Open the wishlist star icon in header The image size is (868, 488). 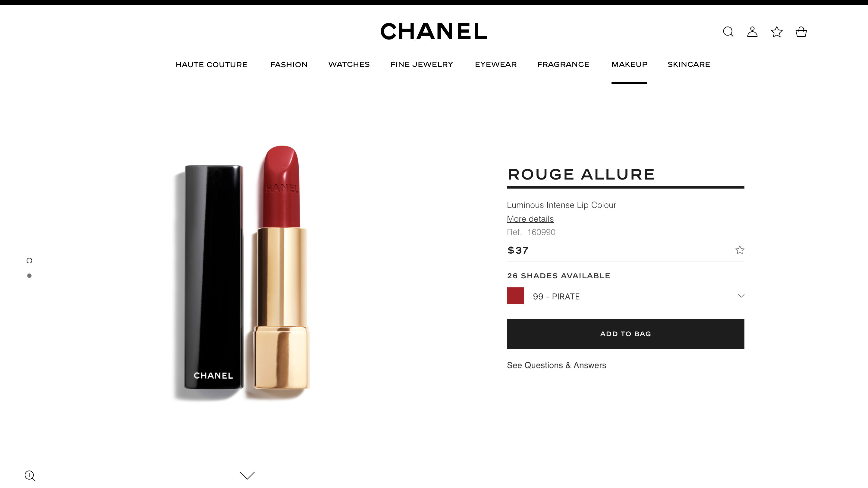coord(777,32)
